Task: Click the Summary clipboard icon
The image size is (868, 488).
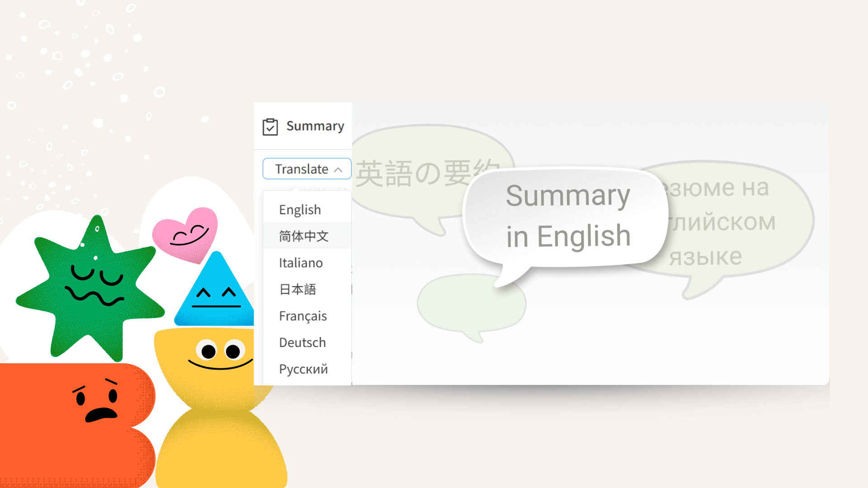Action: click(270, 127)
